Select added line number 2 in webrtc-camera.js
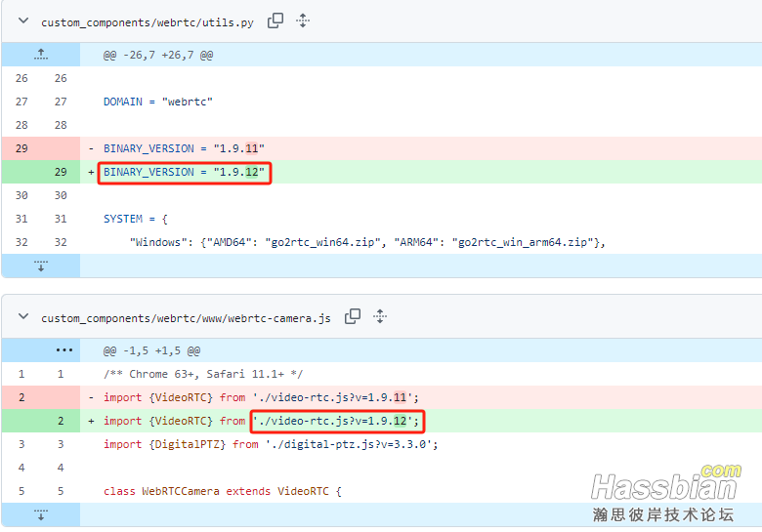Image resolution: width=762 pixels, height=532 pixels. coord(61,421)
